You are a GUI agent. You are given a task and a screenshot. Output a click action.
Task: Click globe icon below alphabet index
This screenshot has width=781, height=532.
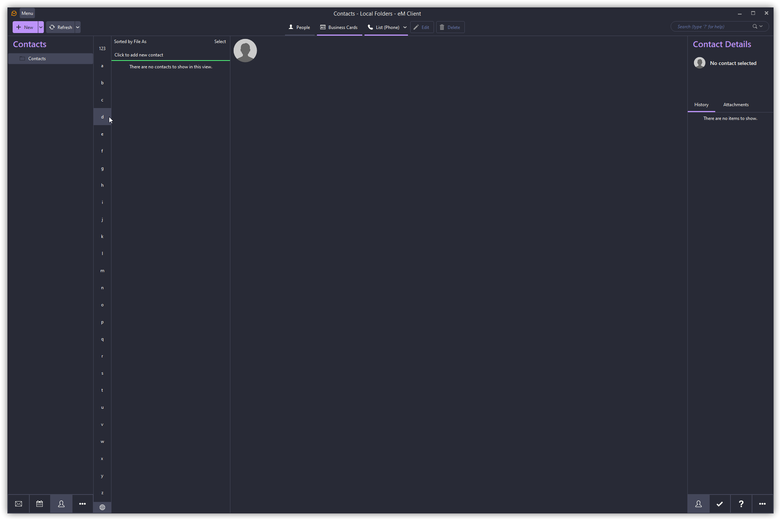point(102,507)
